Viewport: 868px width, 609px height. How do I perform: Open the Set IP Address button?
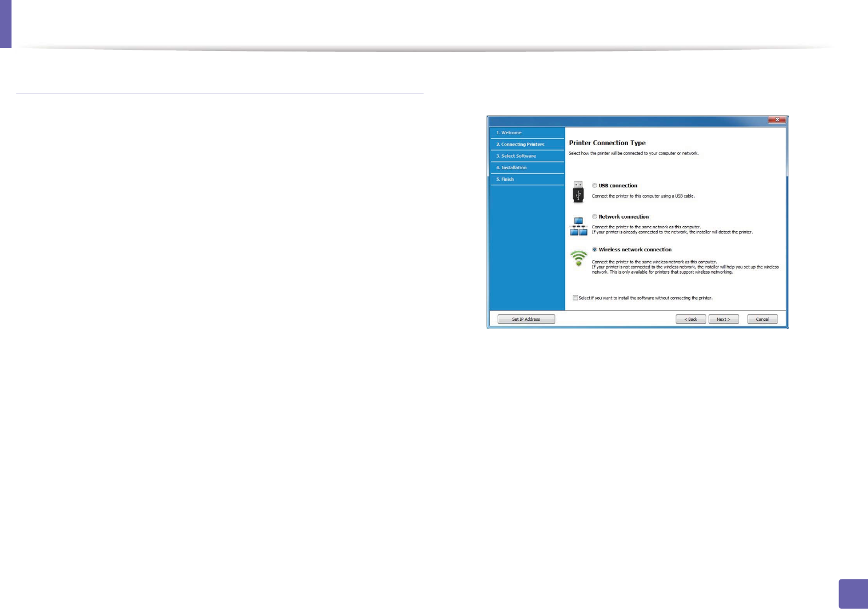[x=526, y=319]
